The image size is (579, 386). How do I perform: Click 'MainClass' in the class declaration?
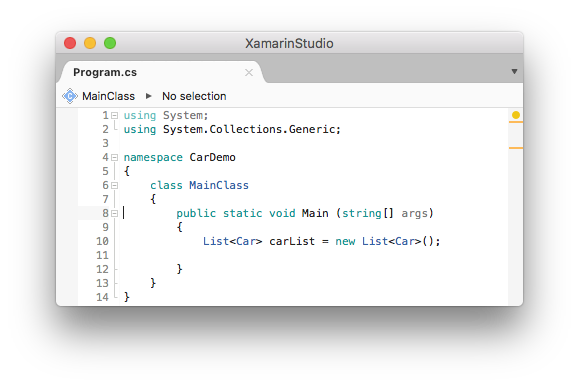click(x=219, y=185)
